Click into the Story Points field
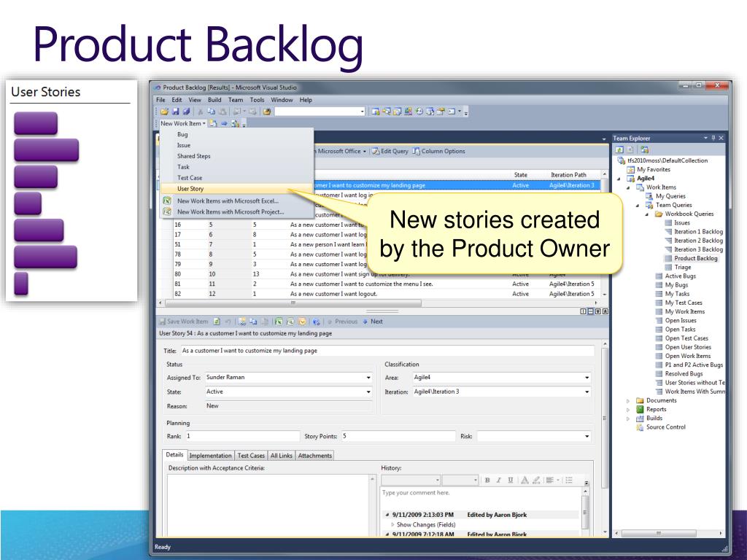The width and height of the screenshot is (747, 560). (398, 436)
